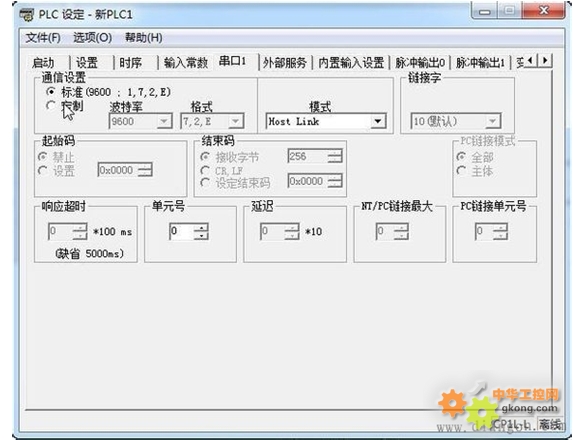
Task: Select the 标准 (9600; 1,7,2,E) radio option
Action: coord(52,91)
